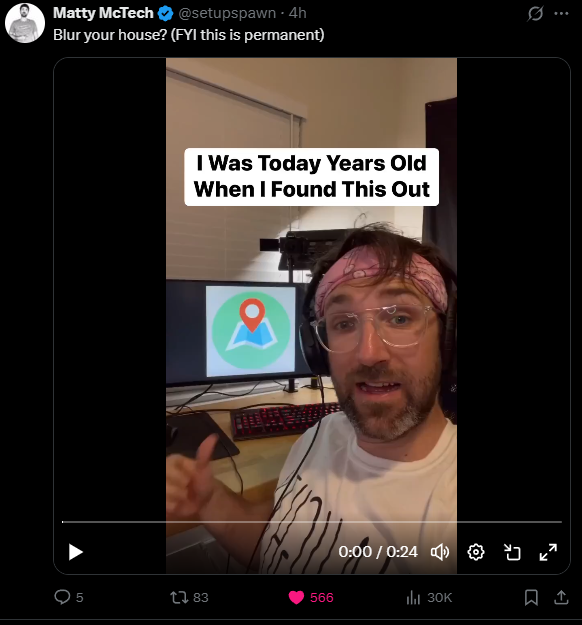Open the Matty McTech name link
This screenshot has width=582, height=625.
tap(103, 13)
